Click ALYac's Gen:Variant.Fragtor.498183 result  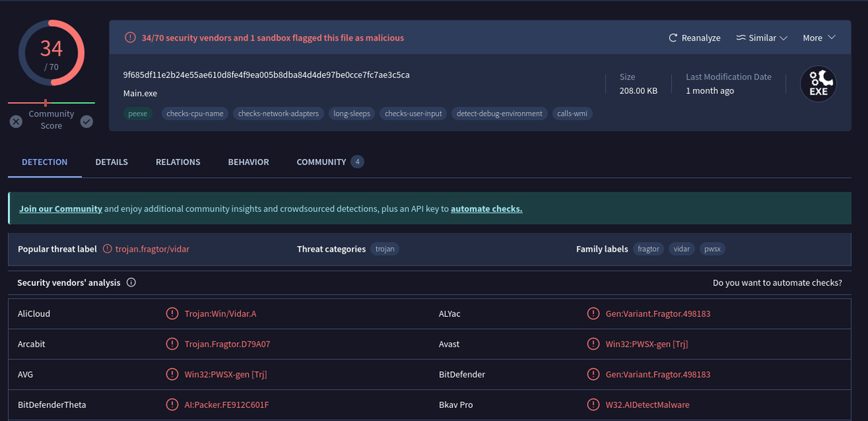[x=658, y=314]
